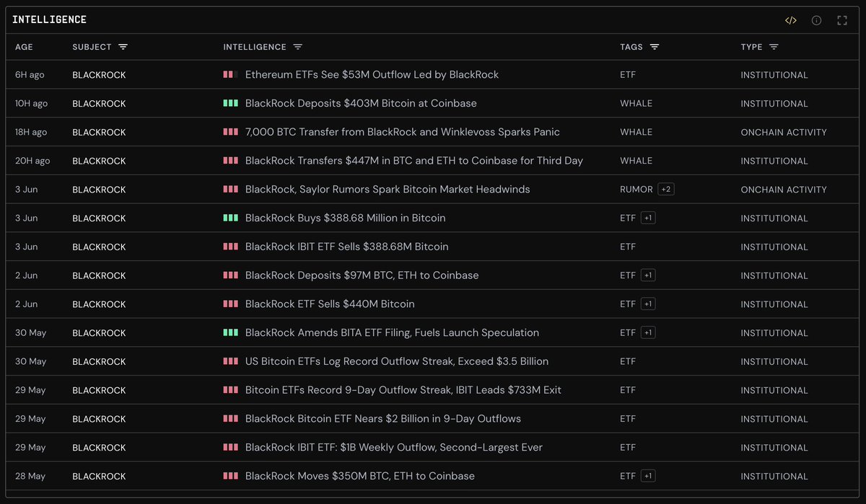Image resolution: width=866 pixels, height=504 pixels.
Task: Click green sentiment bars beside BITA ETF filing
Action: (x=230, y=332)
